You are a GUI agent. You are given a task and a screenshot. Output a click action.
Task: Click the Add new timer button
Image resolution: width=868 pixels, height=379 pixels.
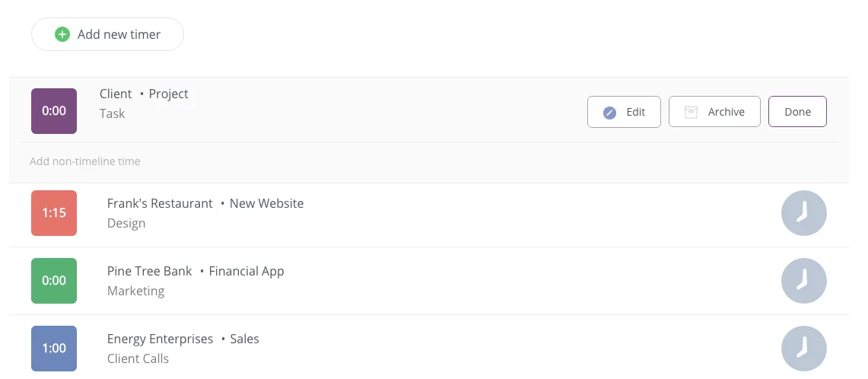(x=107, y=34)
